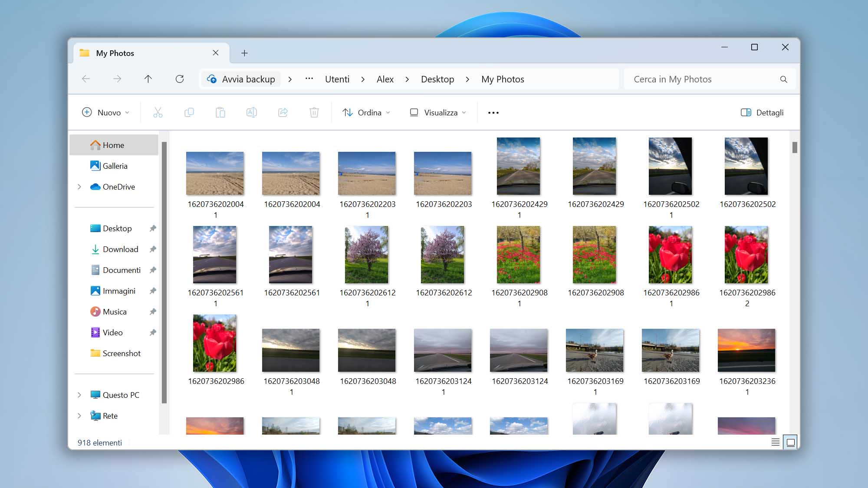Click the Rename icon in toolbar
The height and width of the screenshot is (488, 868).
tap(252, 113)
